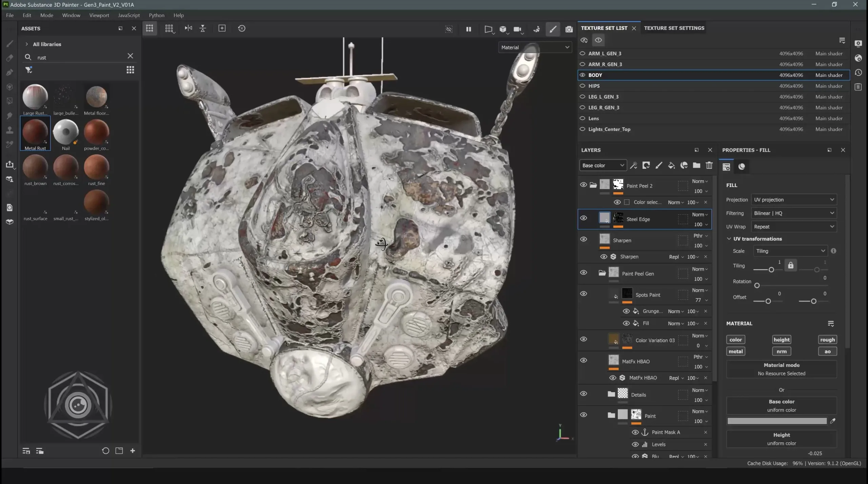The width and height of the screenshot is (868, 484).
Task: Hide the Steel Edge layer
Action: tap(583, 218)
